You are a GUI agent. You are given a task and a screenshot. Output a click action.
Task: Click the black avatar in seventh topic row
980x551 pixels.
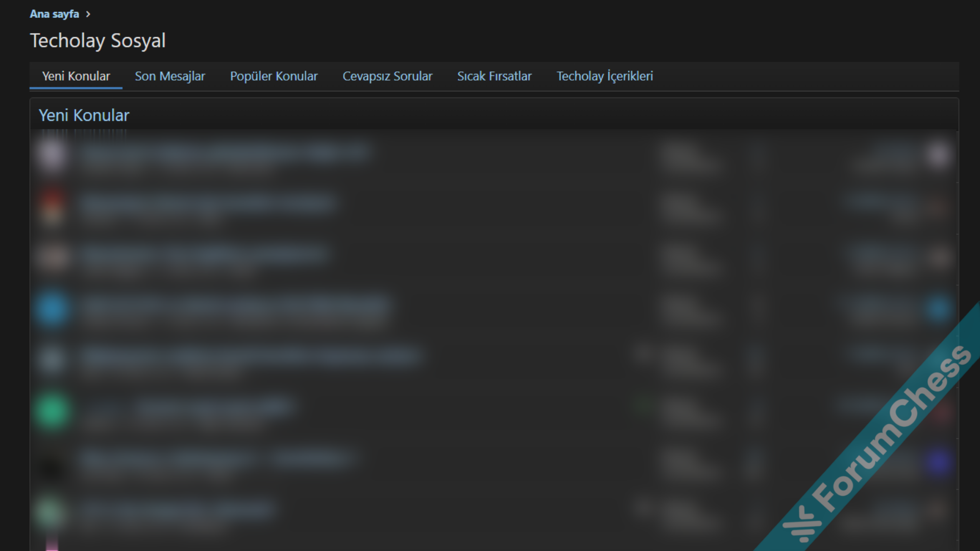pos(52,465)
